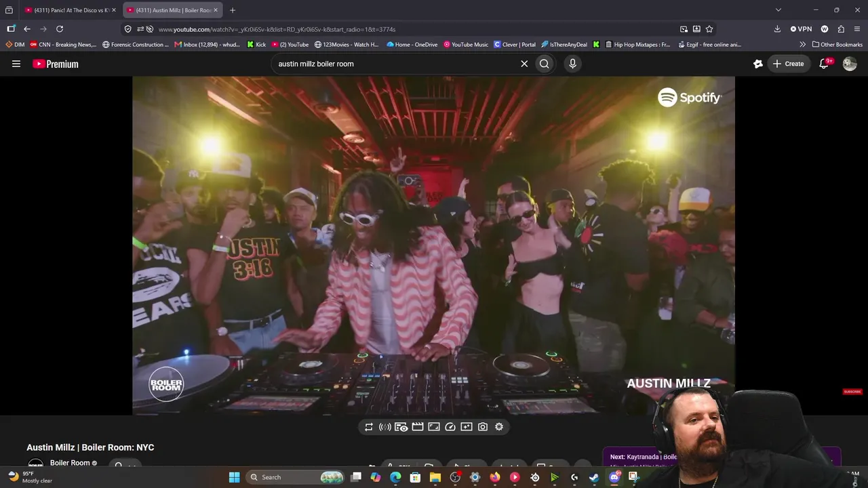Open the workspaces panel icon beside tabs
This screenshot has height=488, width=868.
coord(9,10)
